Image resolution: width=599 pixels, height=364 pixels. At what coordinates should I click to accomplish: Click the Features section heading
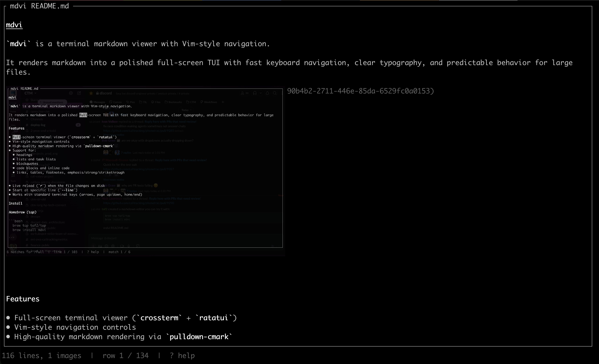click(x=23, y=299)
